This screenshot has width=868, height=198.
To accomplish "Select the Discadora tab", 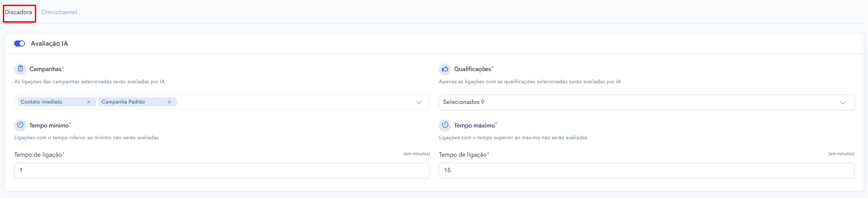I will click(x=18, y=12).
